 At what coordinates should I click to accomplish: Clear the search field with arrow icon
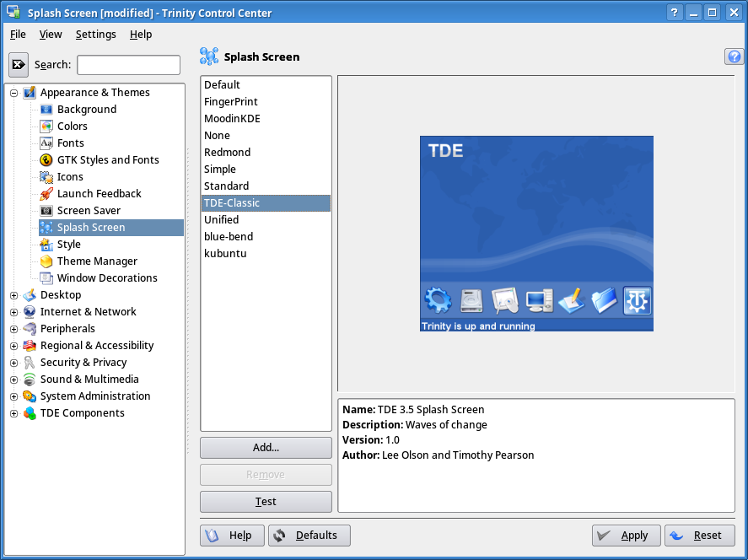click(19, 64)
